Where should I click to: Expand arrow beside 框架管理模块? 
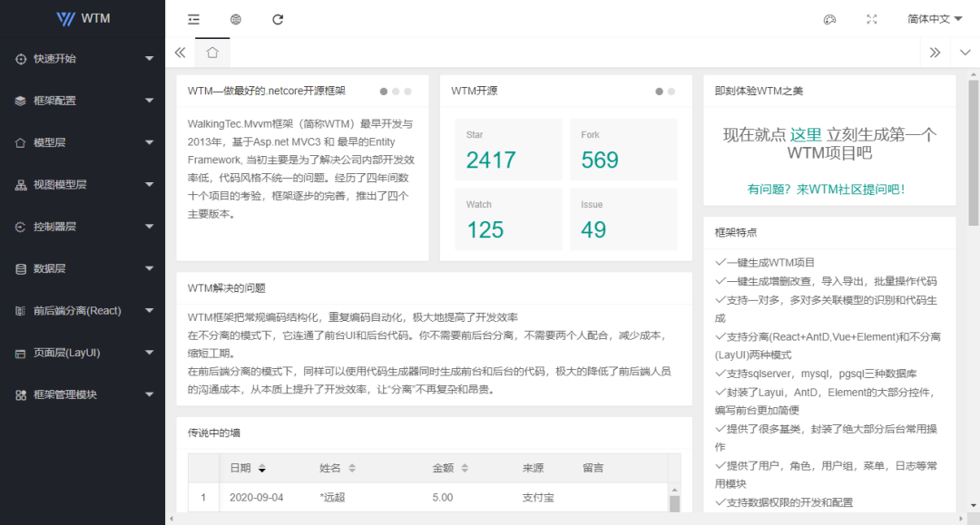pos(150,394)
